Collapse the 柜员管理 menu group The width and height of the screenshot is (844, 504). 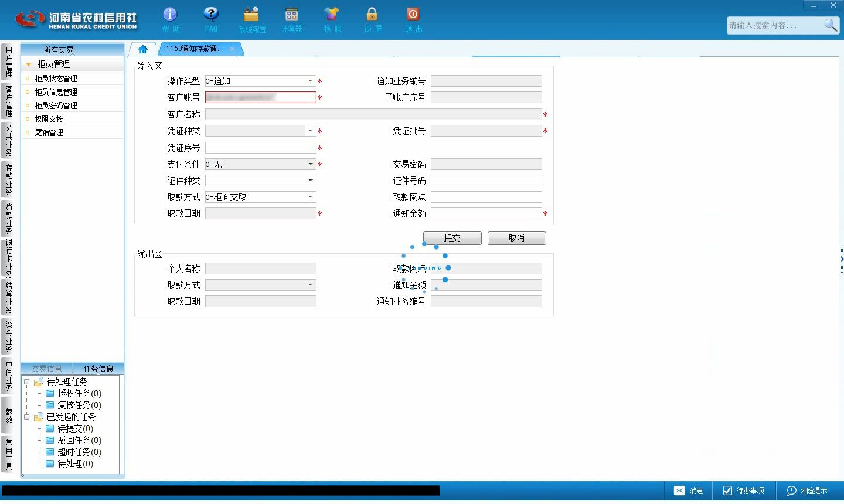[x=29, y=64]
